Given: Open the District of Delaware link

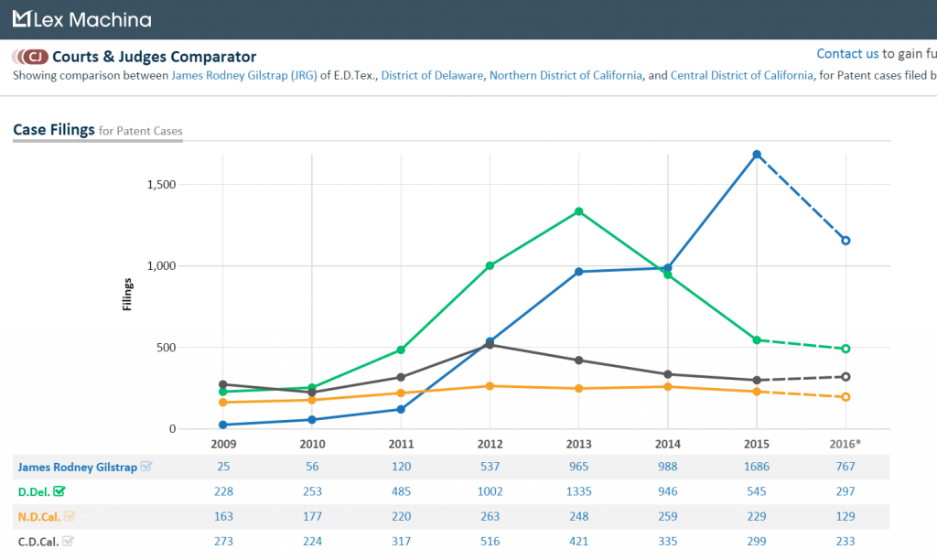Looking at the screenshot, I should click(432, 75).
